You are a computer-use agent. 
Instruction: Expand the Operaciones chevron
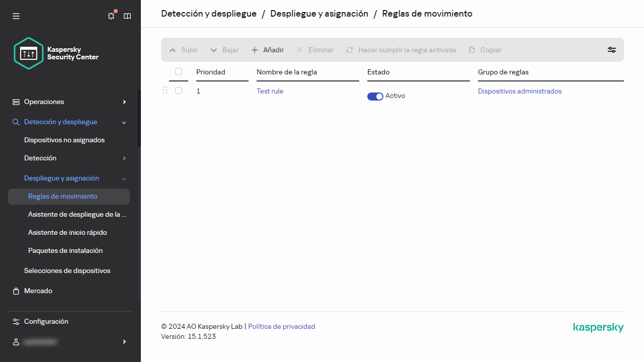pyautogui.click(x=124, y=102)
